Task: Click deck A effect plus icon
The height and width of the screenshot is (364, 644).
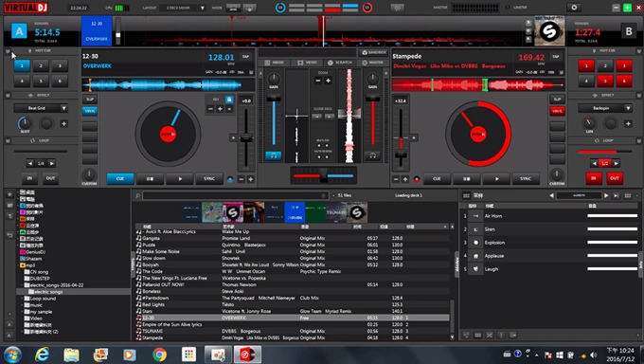Action: (64, 123)
